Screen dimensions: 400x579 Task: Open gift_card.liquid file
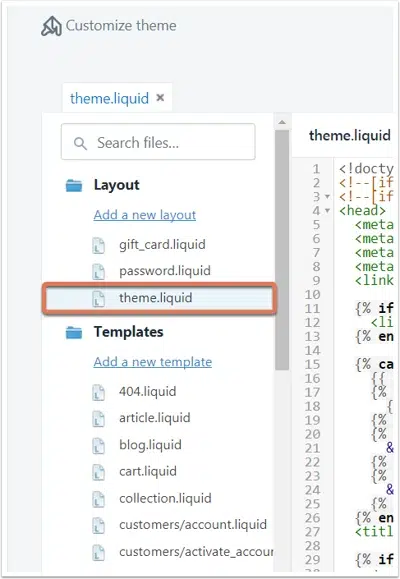[x=162, y=244]
